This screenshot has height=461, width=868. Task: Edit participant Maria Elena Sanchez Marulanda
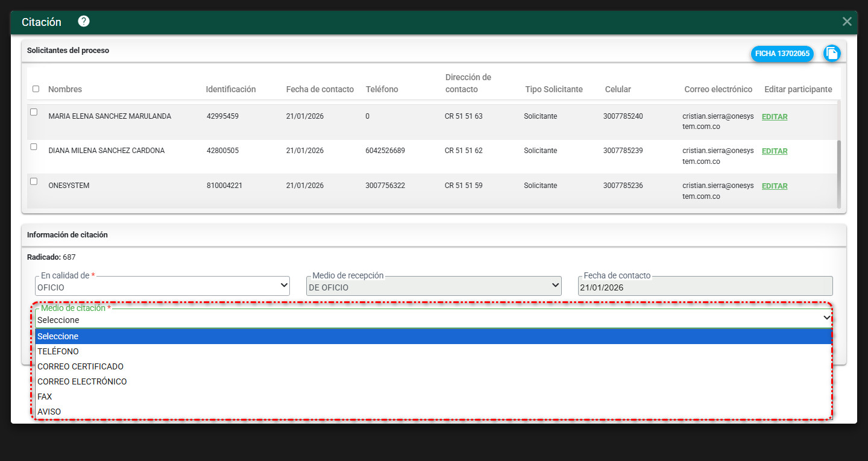pos(775,117)
